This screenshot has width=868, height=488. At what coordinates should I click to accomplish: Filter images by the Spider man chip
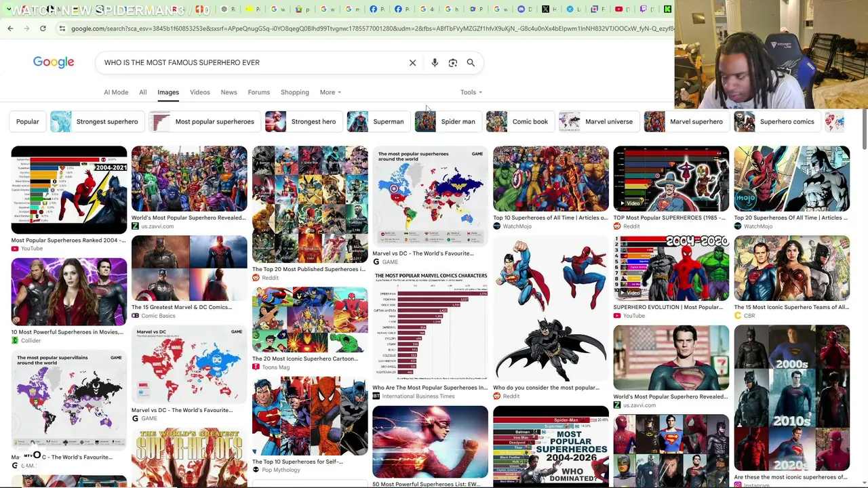447,122
